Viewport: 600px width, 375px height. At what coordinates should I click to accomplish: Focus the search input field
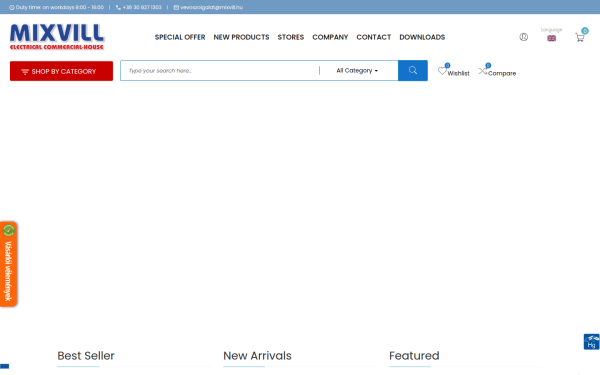pos(220,70)
